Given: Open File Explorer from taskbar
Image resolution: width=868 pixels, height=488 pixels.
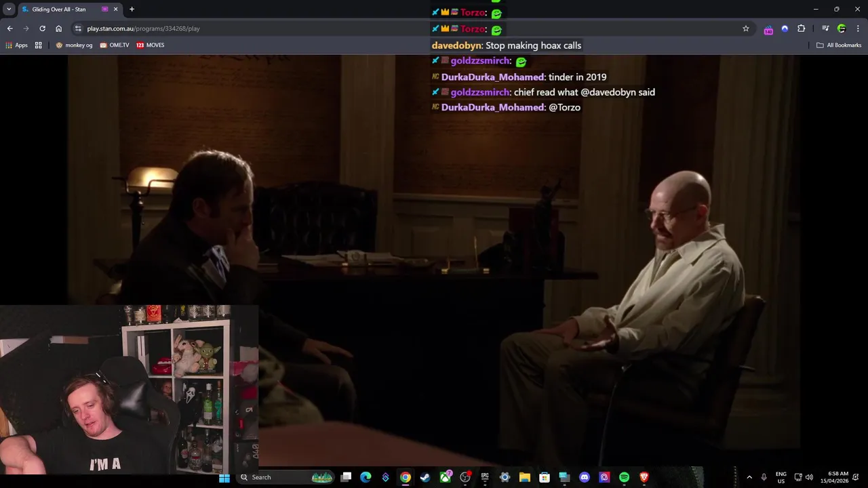Looking at the screenshot, I should point(524,477).
